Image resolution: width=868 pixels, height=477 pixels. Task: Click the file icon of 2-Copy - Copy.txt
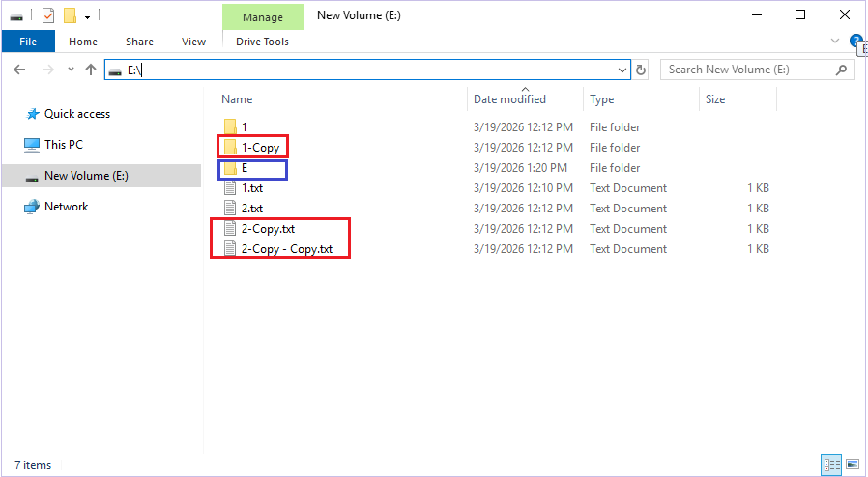230,249
